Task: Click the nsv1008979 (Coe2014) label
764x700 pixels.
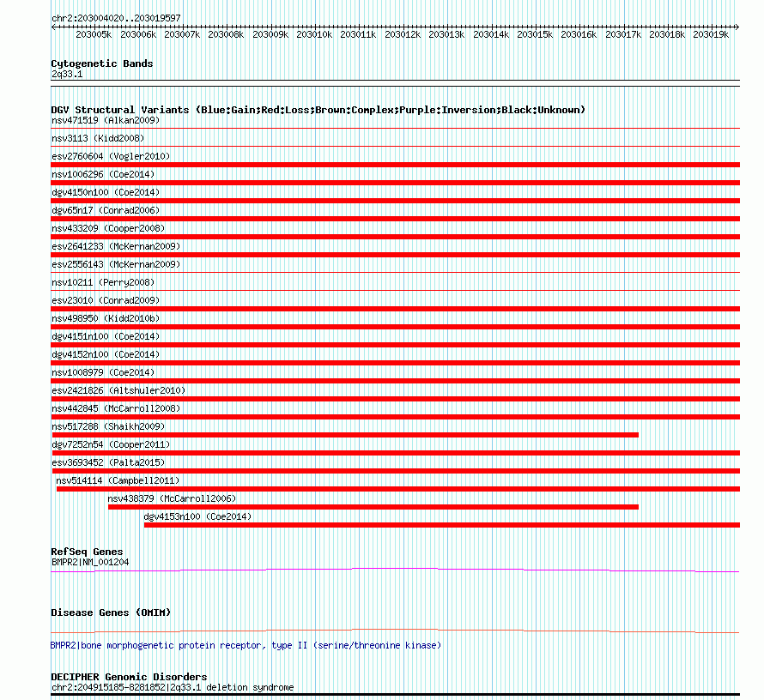Action: 103,372
